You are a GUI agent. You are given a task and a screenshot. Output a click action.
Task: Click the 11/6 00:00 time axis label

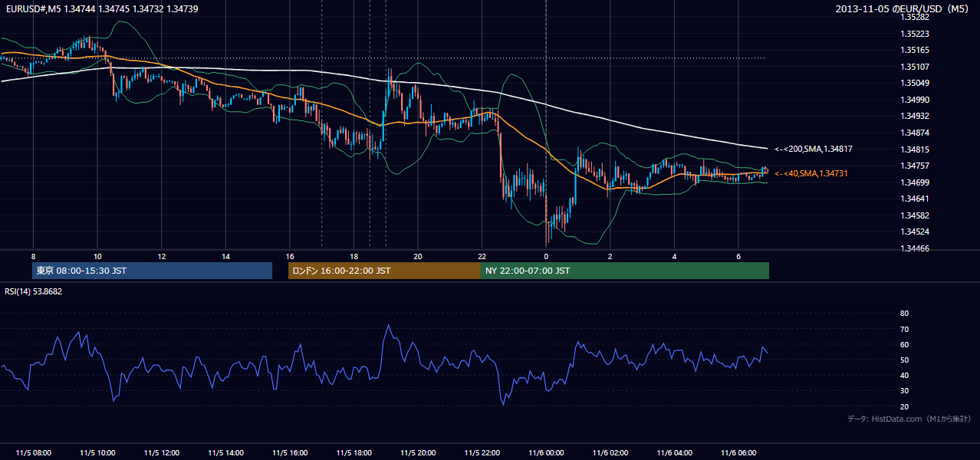pyautogui.click(x=546, y=452)
